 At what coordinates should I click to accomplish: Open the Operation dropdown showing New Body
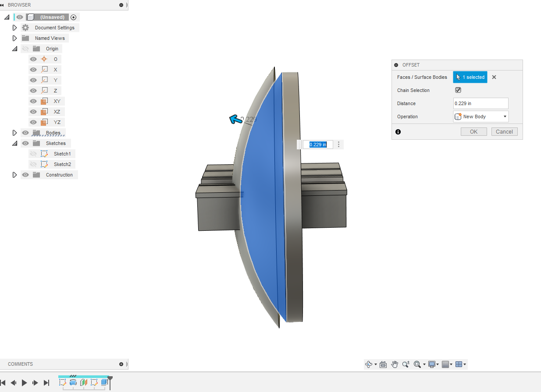point(480,116)
